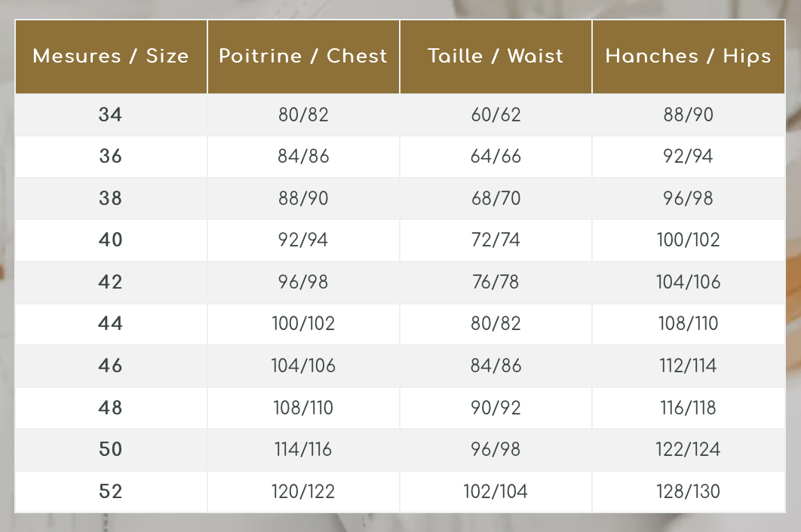Select size 46 row label
This screenshot has width=801, height=532.
111,366
